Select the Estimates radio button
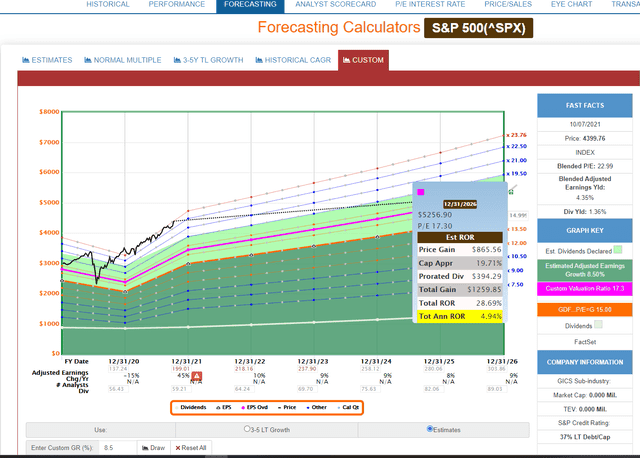Screen dimensions: 640x458 click(429, 429)
